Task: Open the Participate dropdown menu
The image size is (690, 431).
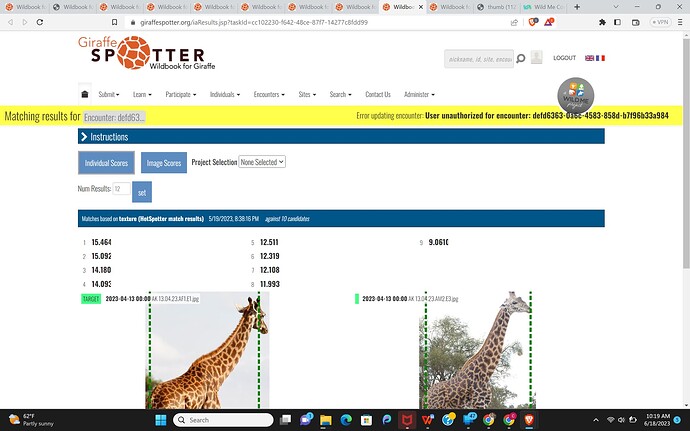Action: click(181, 94)
